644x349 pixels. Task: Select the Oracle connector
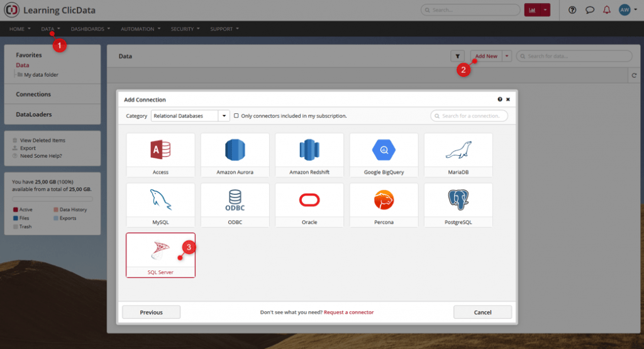(x=309, y=205)
